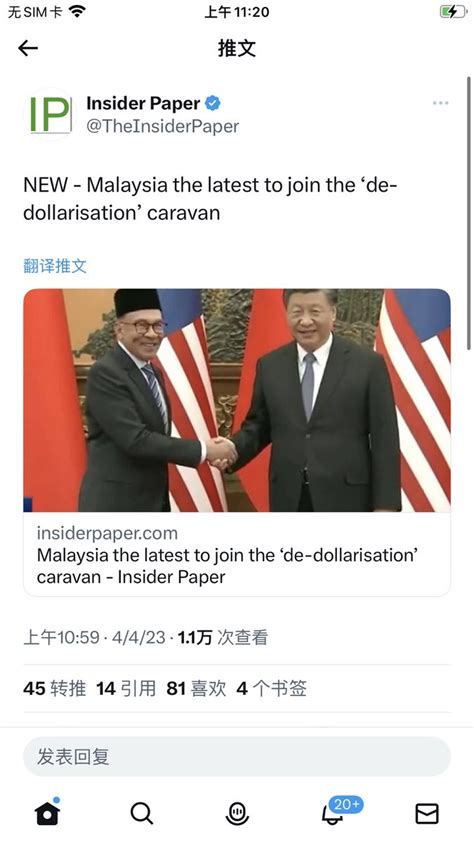The image size is (474, 842).
Task: Open the Messages envelope tab
Action: pyautogui.click(x=427, y=814)
